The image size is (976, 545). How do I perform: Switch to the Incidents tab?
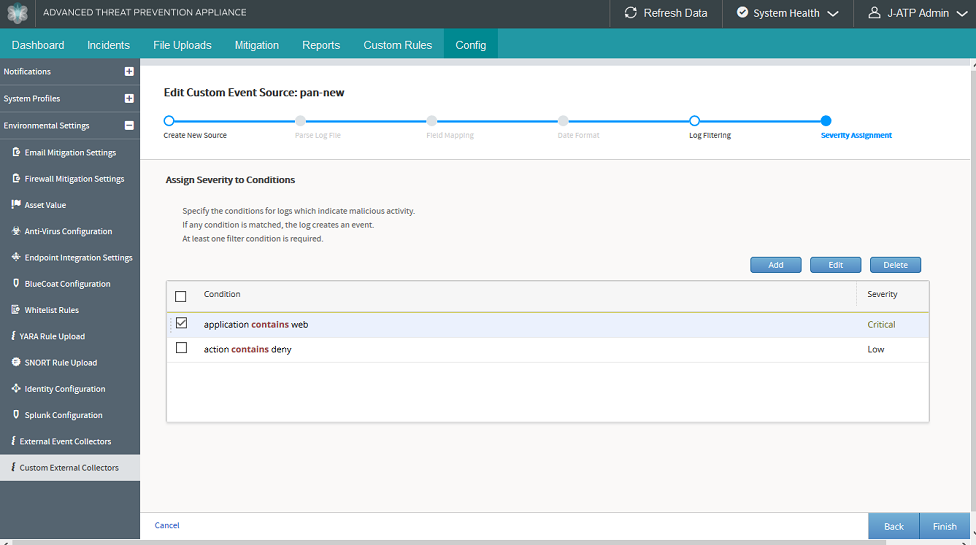[x=108, y=45]
